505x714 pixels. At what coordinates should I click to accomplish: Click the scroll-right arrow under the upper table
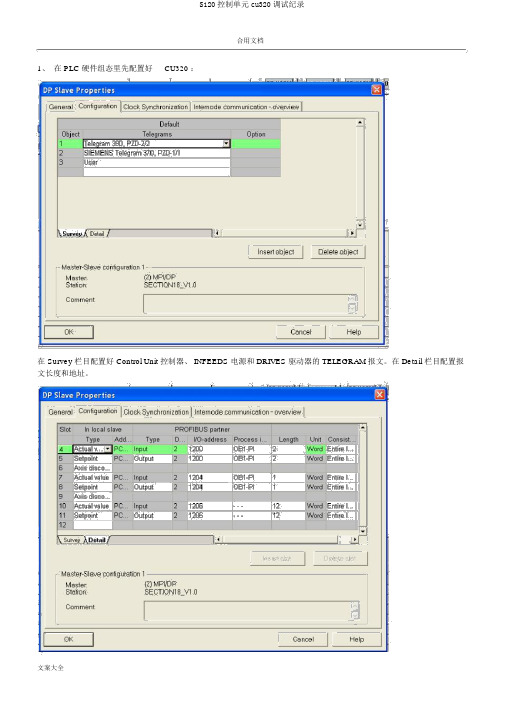click(x=352, y=233)
